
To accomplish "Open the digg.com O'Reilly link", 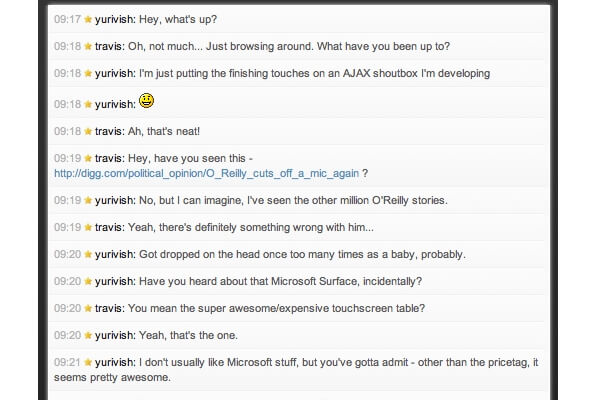I will click(206, 173).
